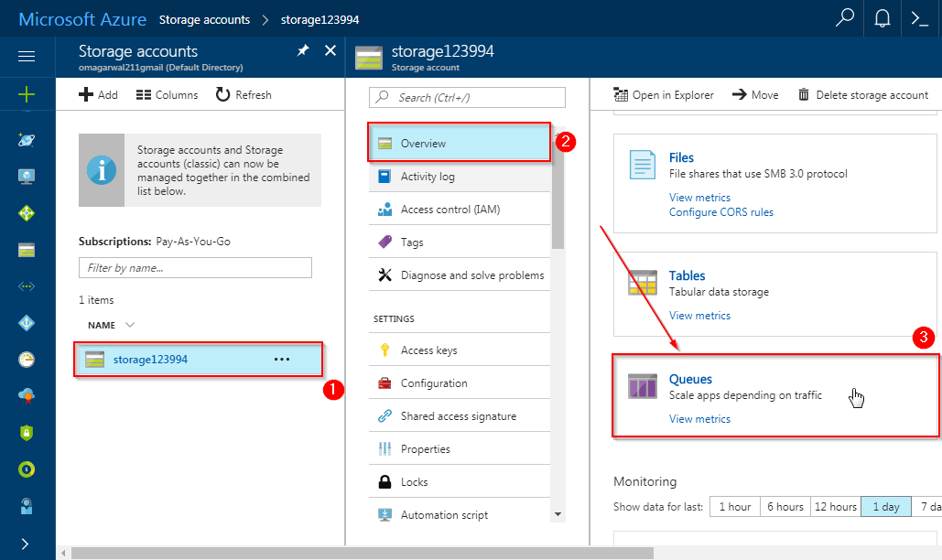Launch Cloud Shell from top bar
This screenshot has height=560, width=942.
tap(919, 18)
